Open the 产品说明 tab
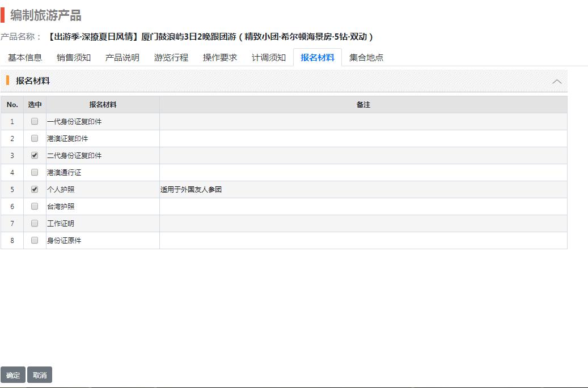This screenshot has height=388, width=588. click(x=122, y=57)
